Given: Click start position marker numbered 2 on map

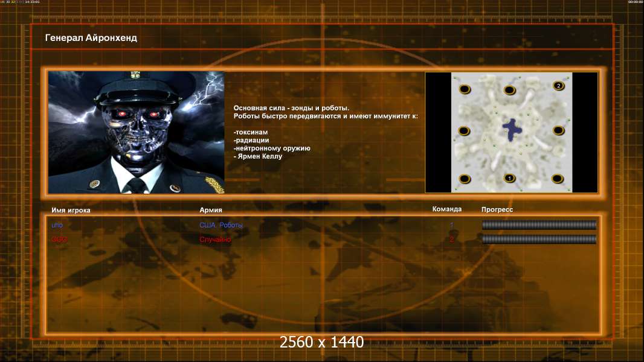Looking at the screenshot, I should (558, 86).
